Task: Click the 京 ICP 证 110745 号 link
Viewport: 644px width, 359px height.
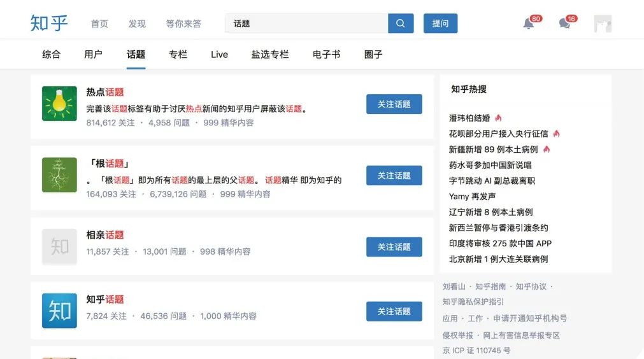Action: (x=476, y=350)
